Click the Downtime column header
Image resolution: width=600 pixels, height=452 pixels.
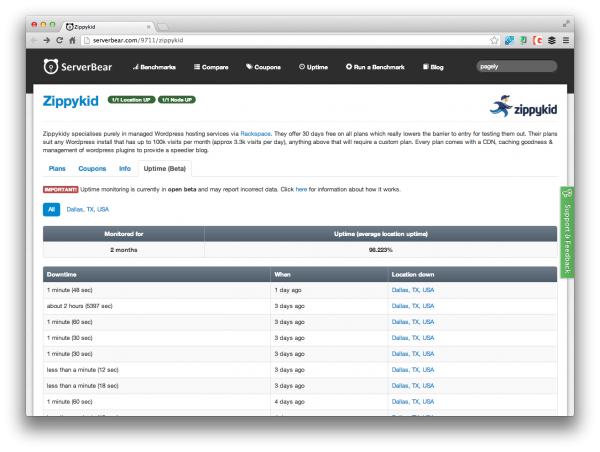157,274
